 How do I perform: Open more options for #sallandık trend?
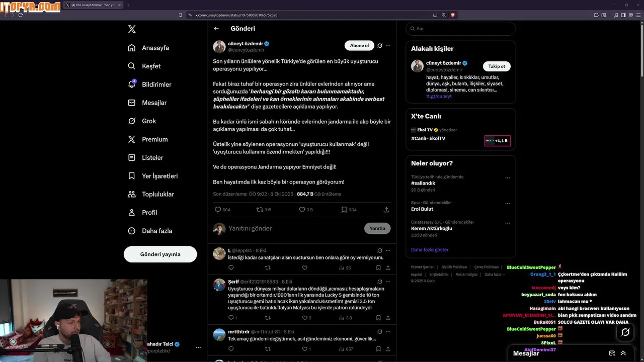[508, 178]
